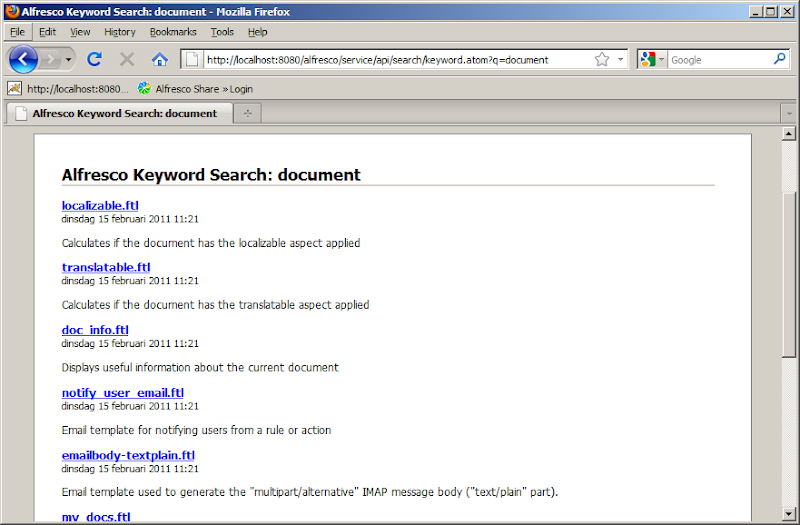Open the File menu
This screenshot has height=525, width=800.
click(x=17, y=32)
